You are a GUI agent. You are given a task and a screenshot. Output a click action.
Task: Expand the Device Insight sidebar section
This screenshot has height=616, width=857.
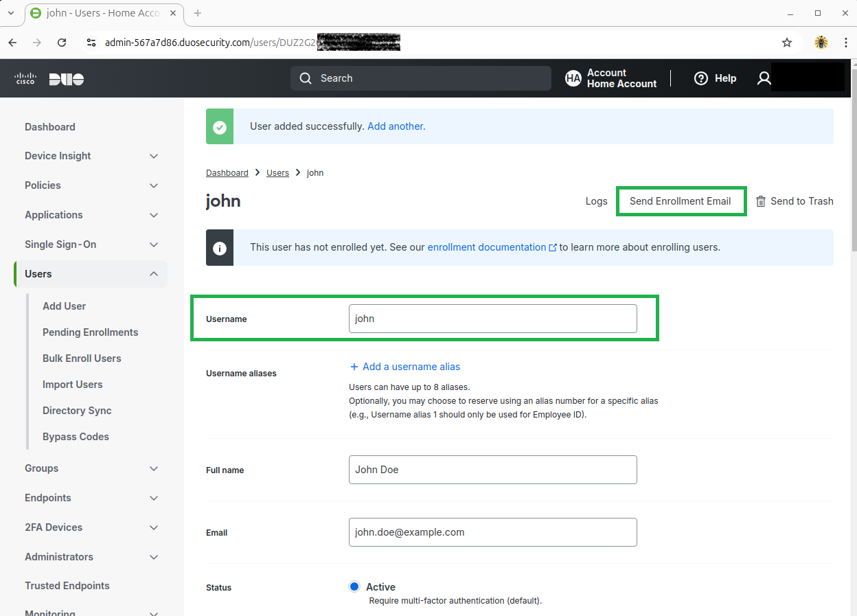154,157
